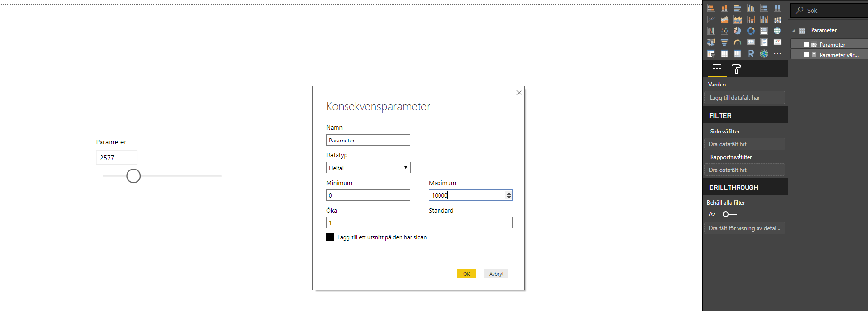Add a pie chart visual
This screenshot has height=311, width=868.
click(x=737, y=31)
